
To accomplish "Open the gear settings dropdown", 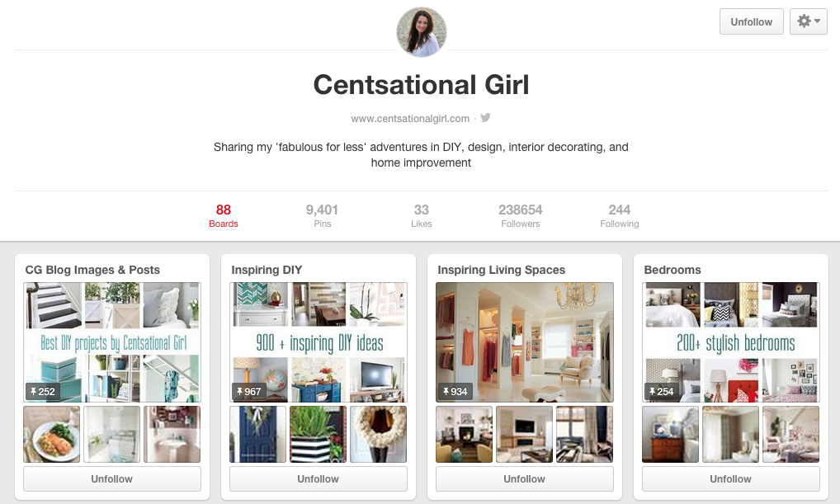I will [x=809, y=21].
